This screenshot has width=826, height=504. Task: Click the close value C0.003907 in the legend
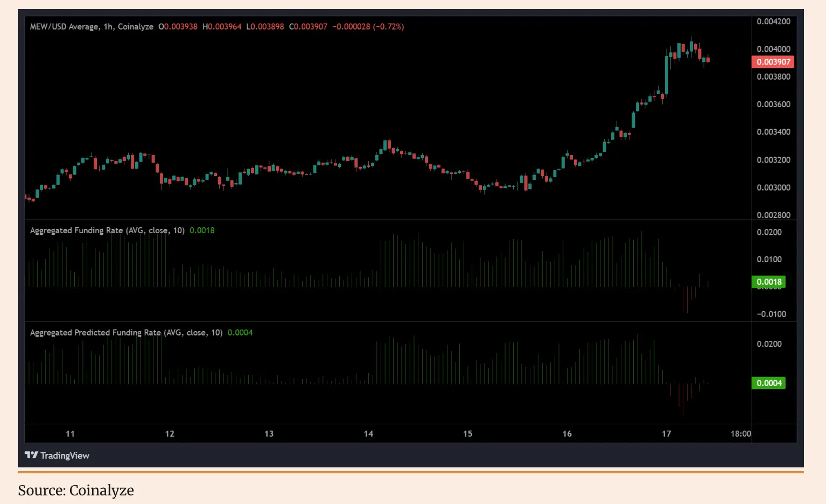(x=308, y=26)
